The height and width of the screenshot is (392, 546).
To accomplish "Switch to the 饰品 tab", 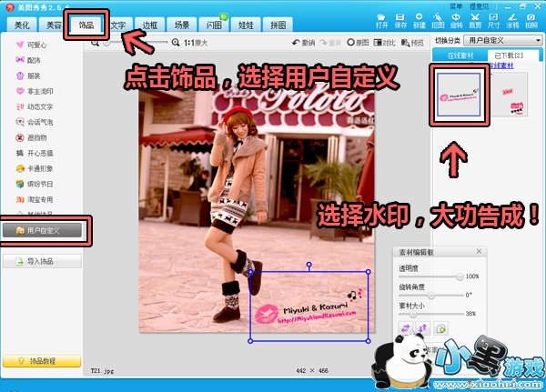I will 86,25.
